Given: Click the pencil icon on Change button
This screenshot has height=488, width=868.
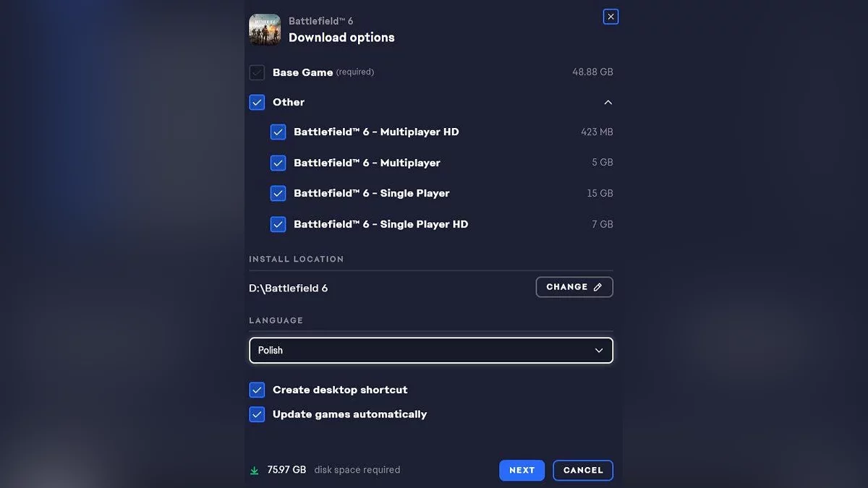Looking at the screenshot, I should 597,287.
